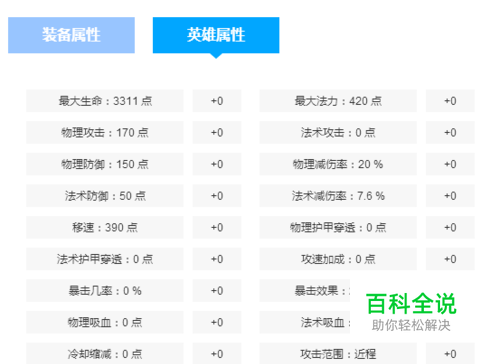Click the +0 bonus beside 法术减伤率
The image size is (500, 364).
[x=450, y=196]
